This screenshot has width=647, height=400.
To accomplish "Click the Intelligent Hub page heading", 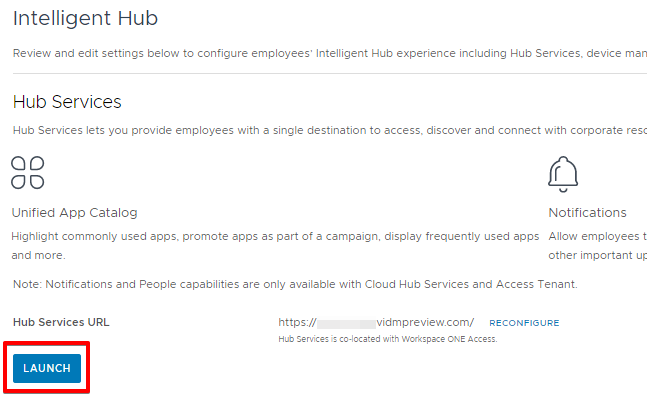I will click(x=85, y=18).
